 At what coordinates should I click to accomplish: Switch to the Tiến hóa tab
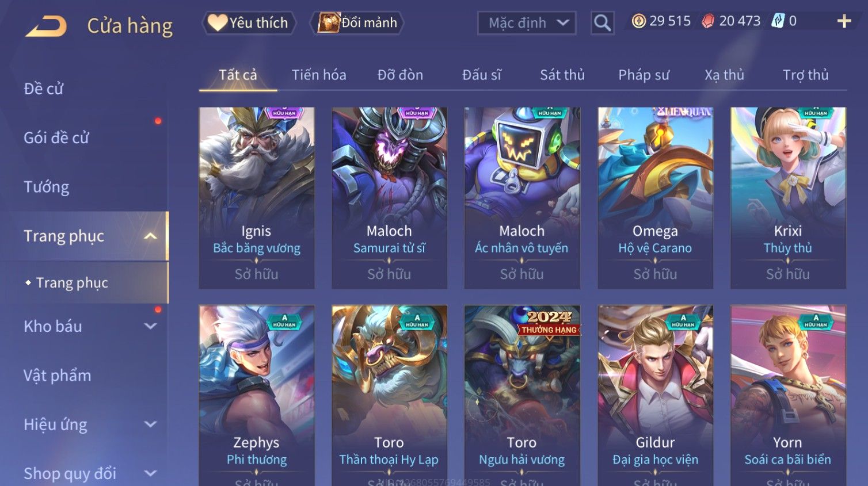click(x=319, y=75)
